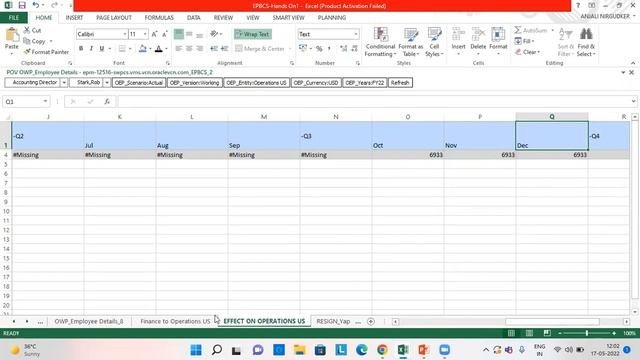Viewport: 640px width, 360px height.
Task: Toggle top align for the cell
Action: (x=178, y=34)
